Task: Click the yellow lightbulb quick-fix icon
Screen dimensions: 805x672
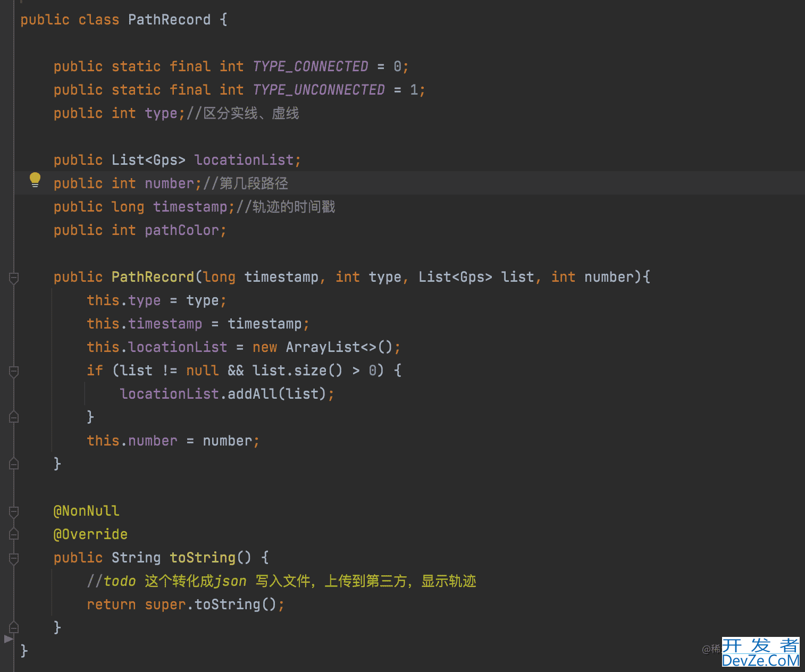Action: click(35, 180)
